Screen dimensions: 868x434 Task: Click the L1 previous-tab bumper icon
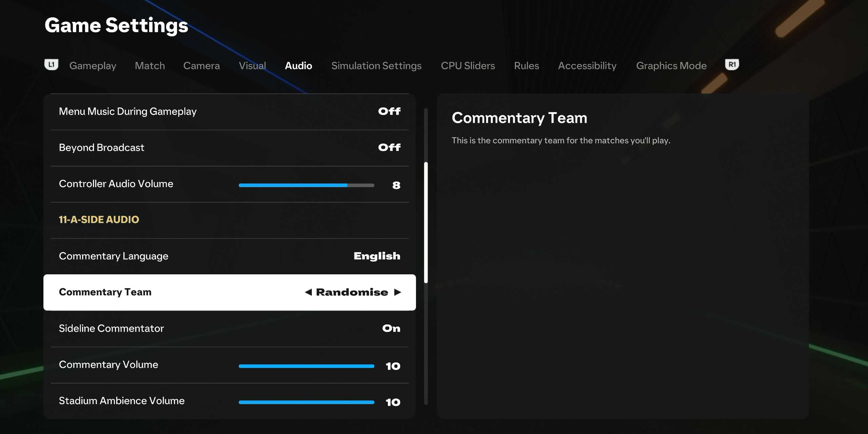coord(51,64)
